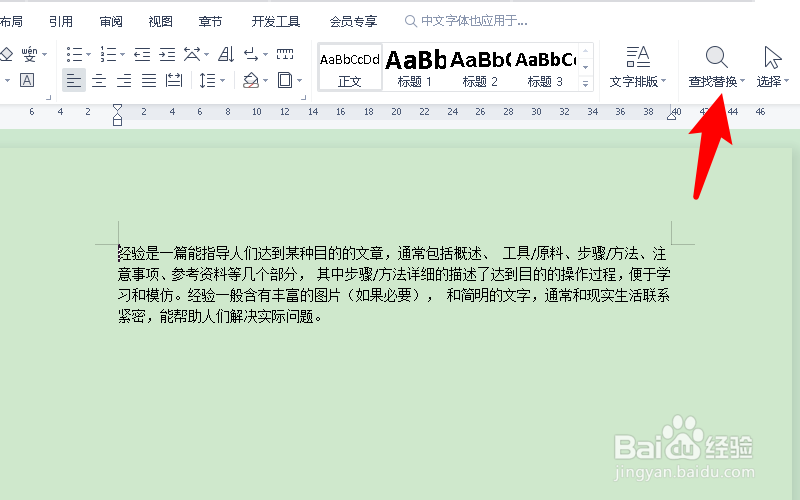
Task: Select the clear formatting eraser icon
Action: pyautogui.click(x=6, y=54)
